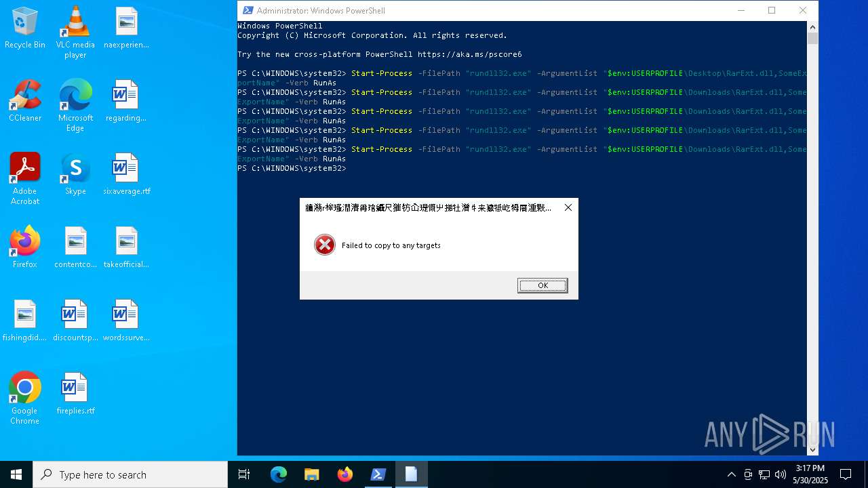This screenshot has width=868, height=488.
Task: Open the volume tray icon
Action: click(x=781, y=474)
